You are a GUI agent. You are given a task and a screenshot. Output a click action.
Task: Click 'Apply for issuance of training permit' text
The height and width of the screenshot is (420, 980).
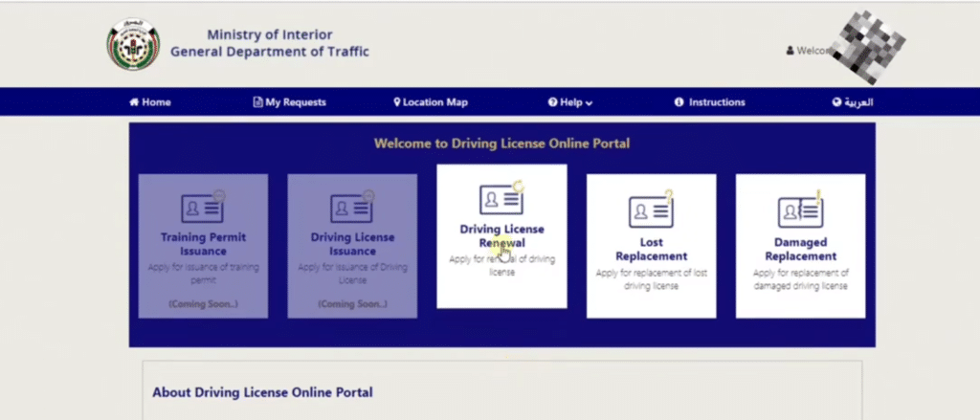tap(203, 274)
